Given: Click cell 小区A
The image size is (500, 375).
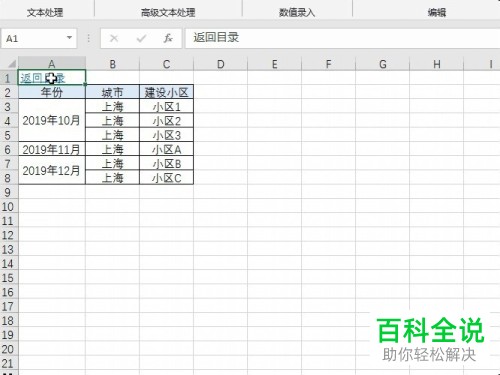Looking at the screenshot, I should pos(166,149).
